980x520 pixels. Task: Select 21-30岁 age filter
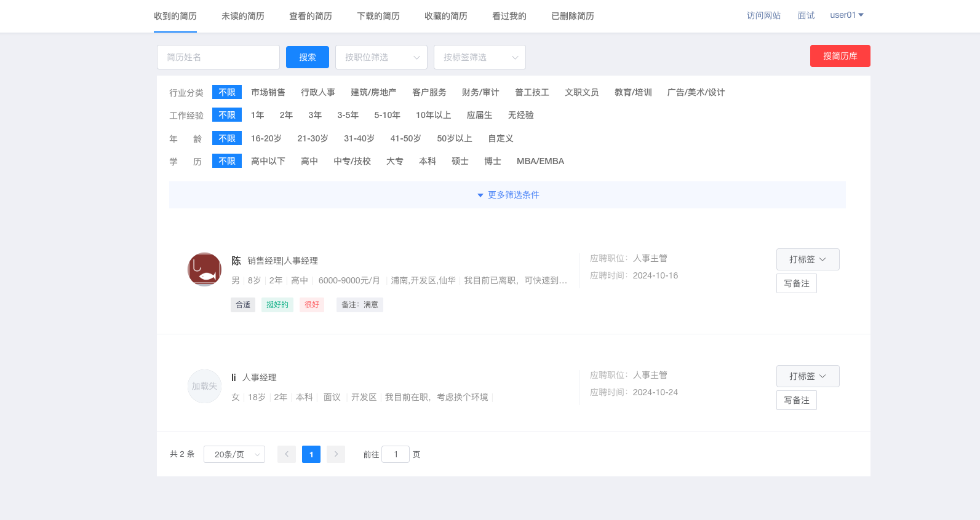(x=313, y=138)
